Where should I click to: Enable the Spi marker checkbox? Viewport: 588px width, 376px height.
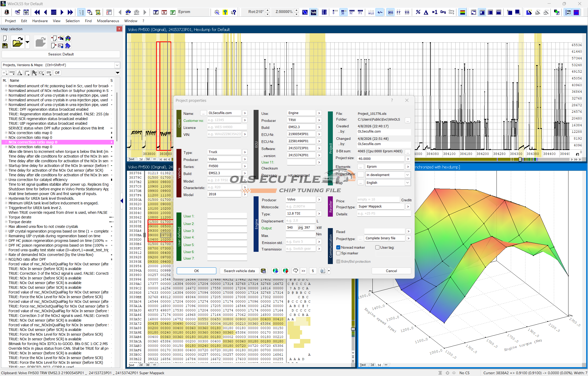point(338,253)
